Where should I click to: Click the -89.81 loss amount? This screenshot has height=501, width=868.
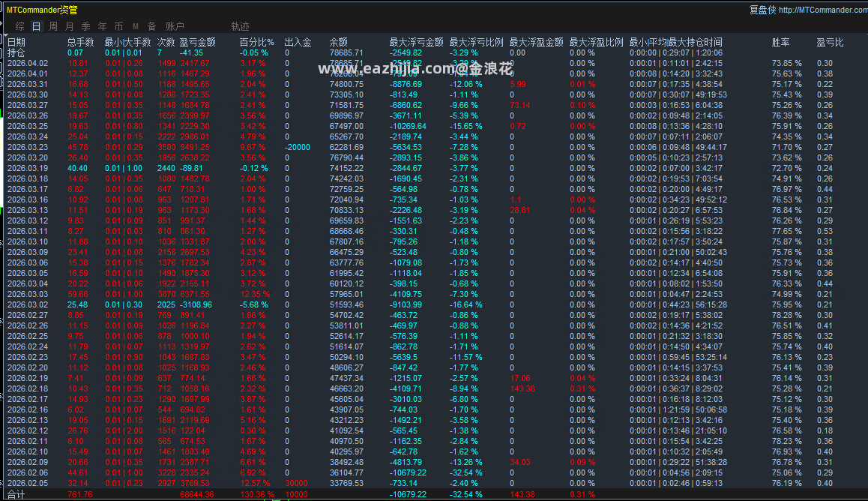(191, 168)
